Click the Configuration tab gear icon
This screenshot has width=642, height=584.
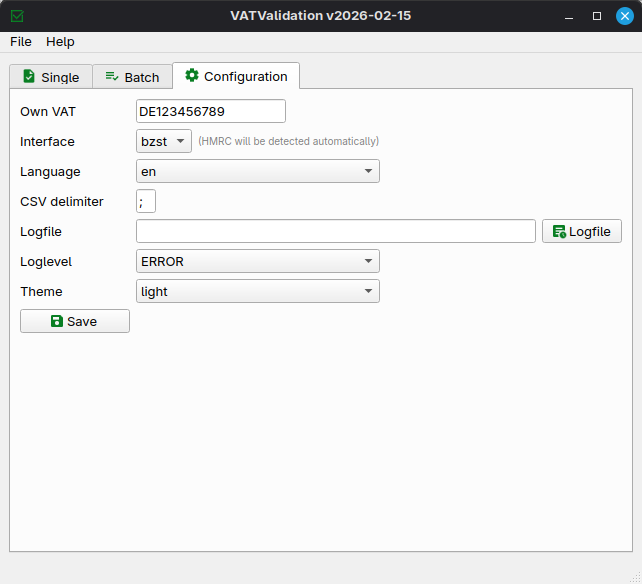[192, 76]
